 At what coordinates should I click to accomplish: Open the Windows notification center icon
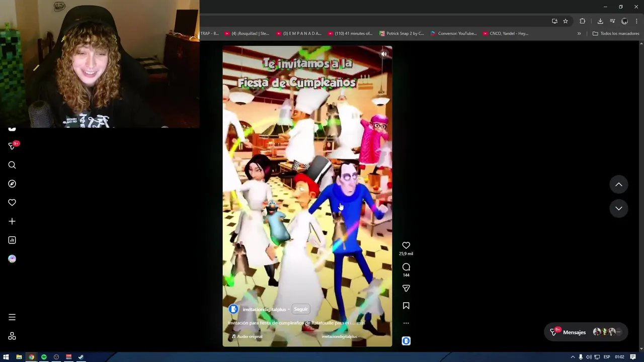tap(633, 357)
